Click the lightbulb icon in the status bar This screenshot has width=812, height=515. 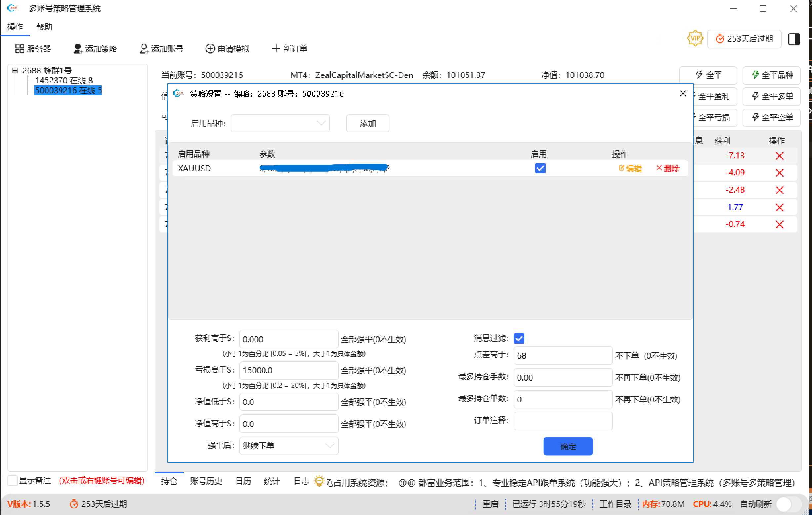[319, 481]
